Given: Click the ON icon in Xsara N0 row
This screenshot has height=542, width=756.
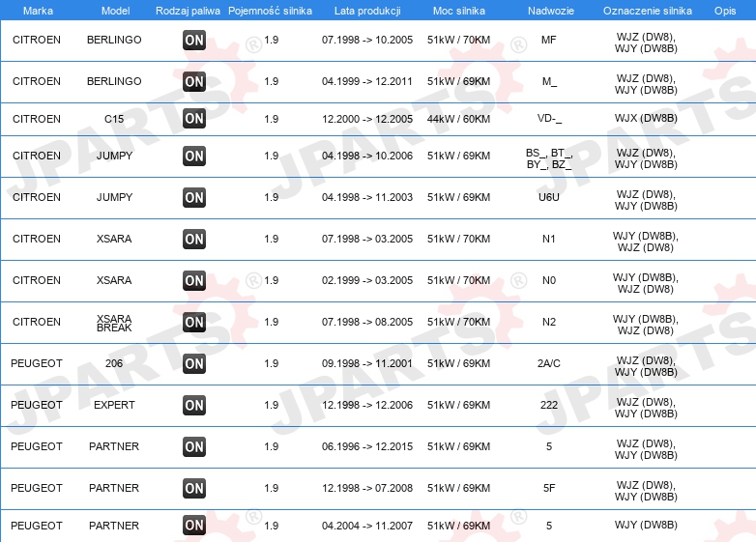Looking at the screenshot, I should click(194, 280).
